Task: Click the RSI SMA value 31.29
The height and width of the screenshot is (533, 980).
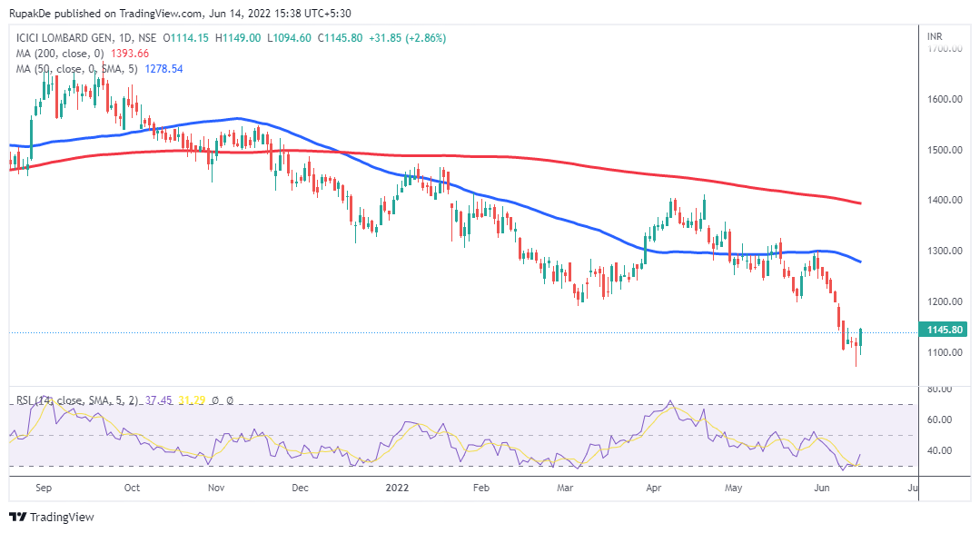Action: coord(192,400)
